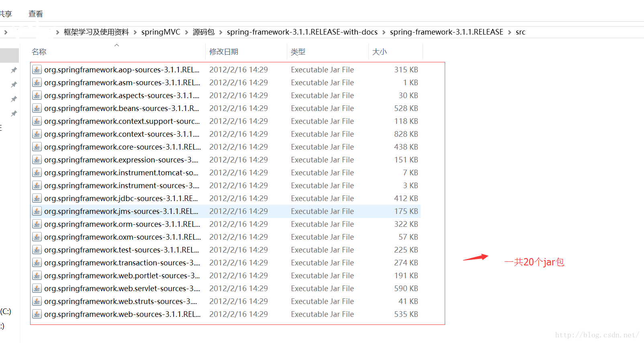Click the jar icon of orm-sources file
Image resolution: width=644 pixels, height=343 pixels.
[37, 224]
